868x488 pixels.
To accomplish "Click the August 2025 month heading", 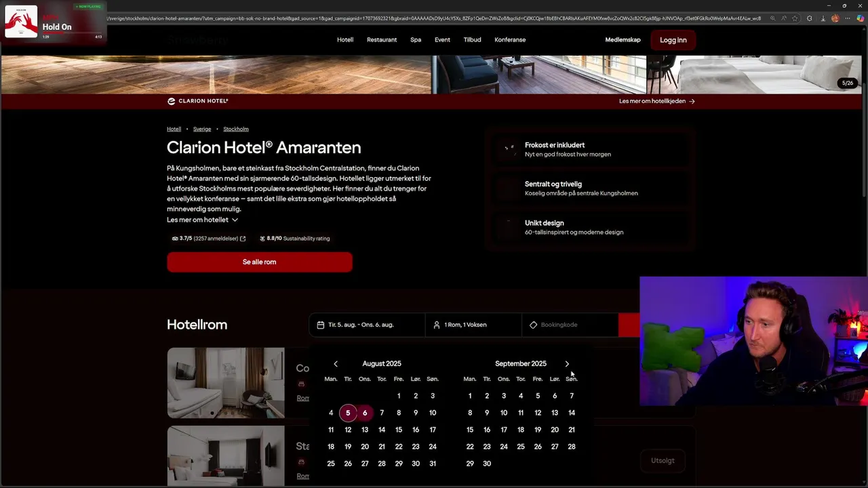I will pos(382,364).
